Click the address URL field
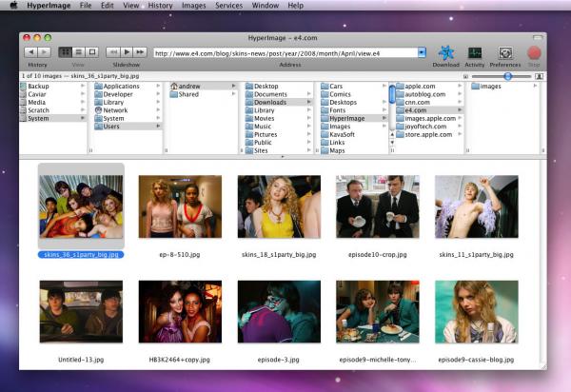This screenshot has width=571, height=392. 285,53
